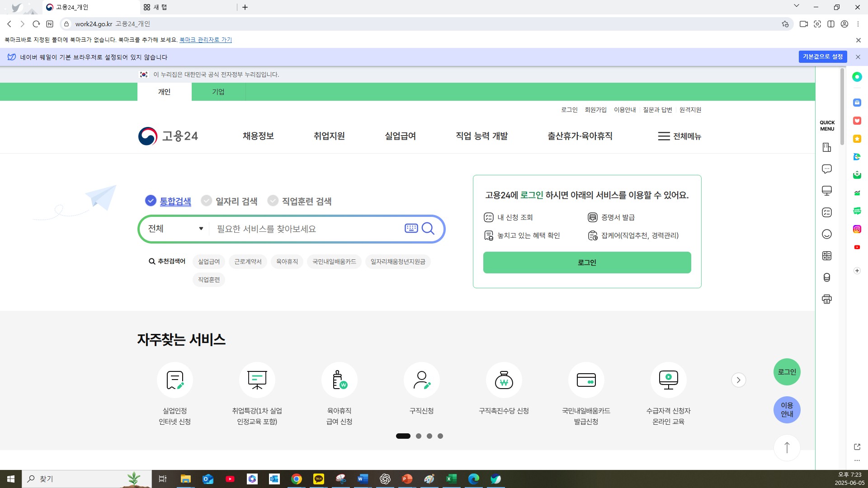Expand the 전체 search category dropdown

click(x=175, y=229)
